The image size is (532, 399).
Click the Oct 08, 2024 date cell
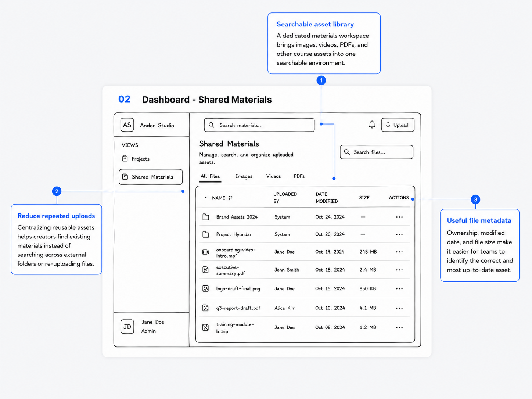[x=330, y=327]
